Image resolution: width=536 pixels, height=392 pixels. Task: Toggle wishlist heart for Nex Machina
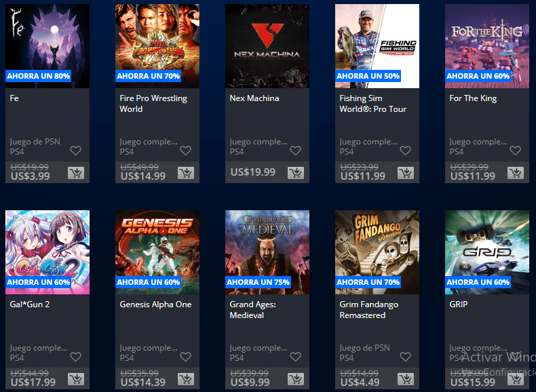(296, 151)
